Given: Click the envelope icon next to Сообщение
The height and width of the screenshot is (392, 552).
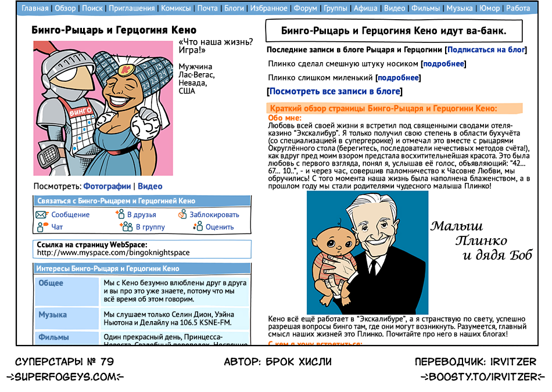Looking at the screenshot, I should pos(41,214).
